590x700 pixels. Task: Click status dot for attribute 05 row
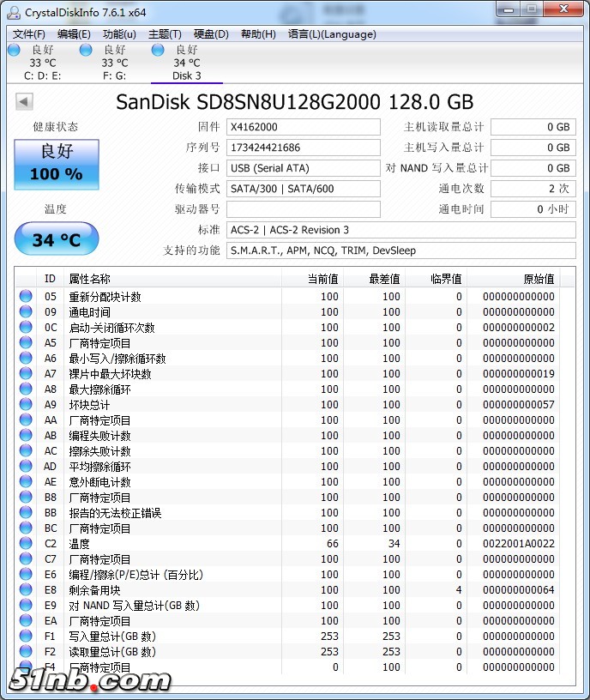point(26,296)
